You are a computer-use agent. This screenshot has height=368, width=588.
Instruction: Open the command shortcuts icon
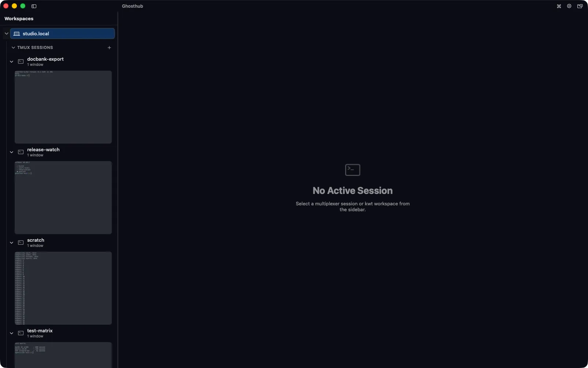tap(559, 6)
